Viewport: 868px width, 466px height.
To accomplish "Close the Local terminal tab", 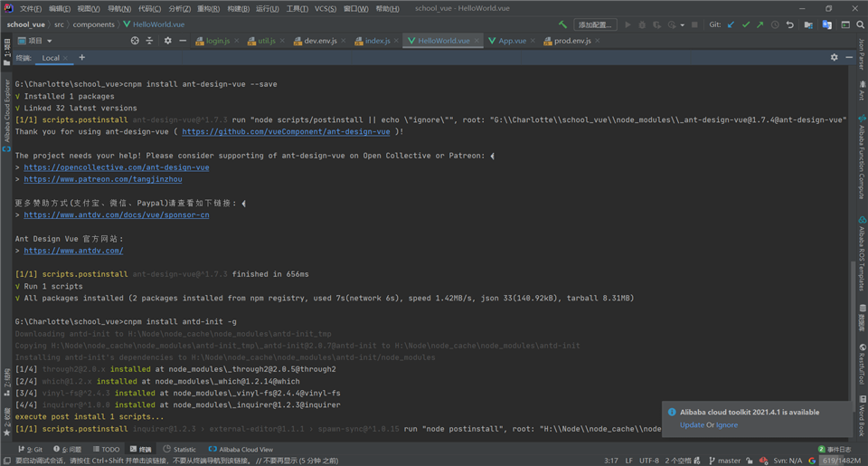I will [x=65, y=58].
